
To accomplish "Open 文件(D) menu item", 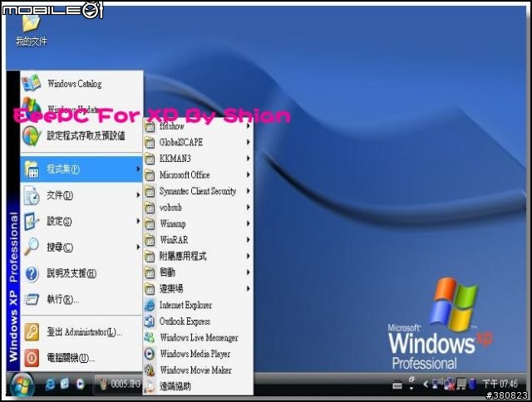I will coord(81,195).
